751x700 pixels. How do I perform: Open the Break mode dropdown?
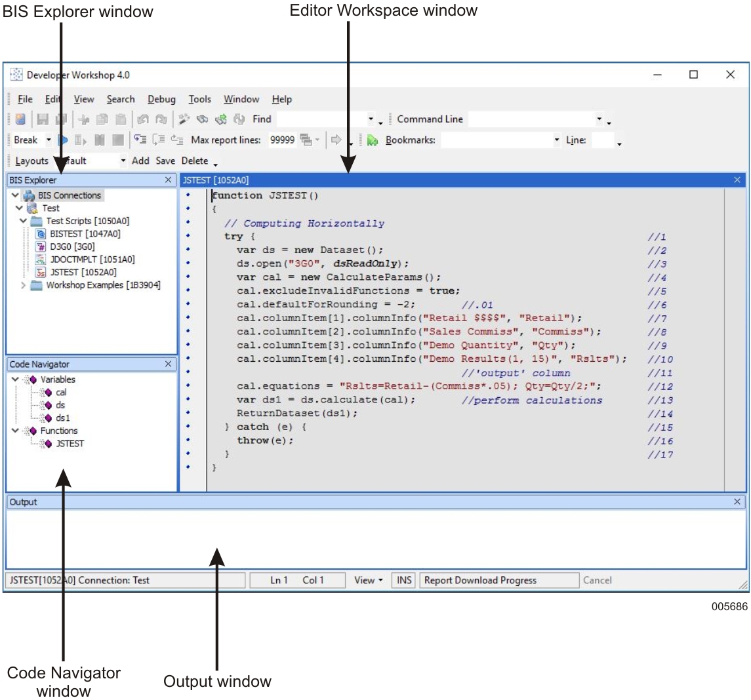49,140
